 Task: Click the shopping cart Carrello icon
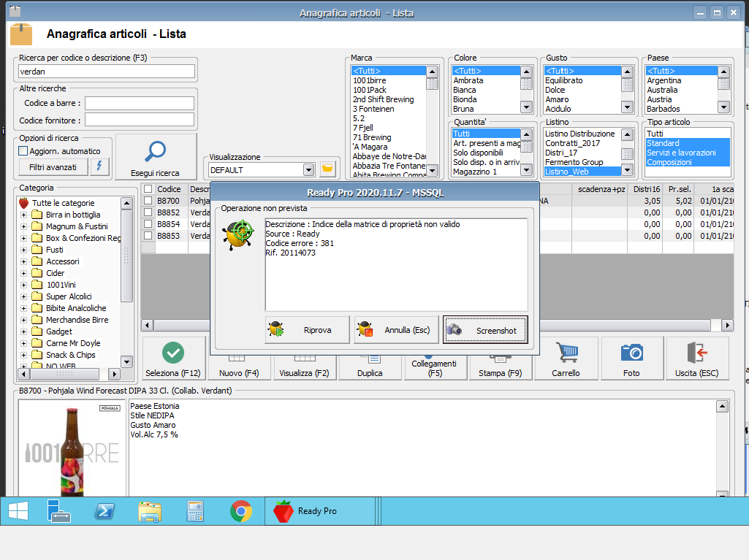click(x=566, y=353)
